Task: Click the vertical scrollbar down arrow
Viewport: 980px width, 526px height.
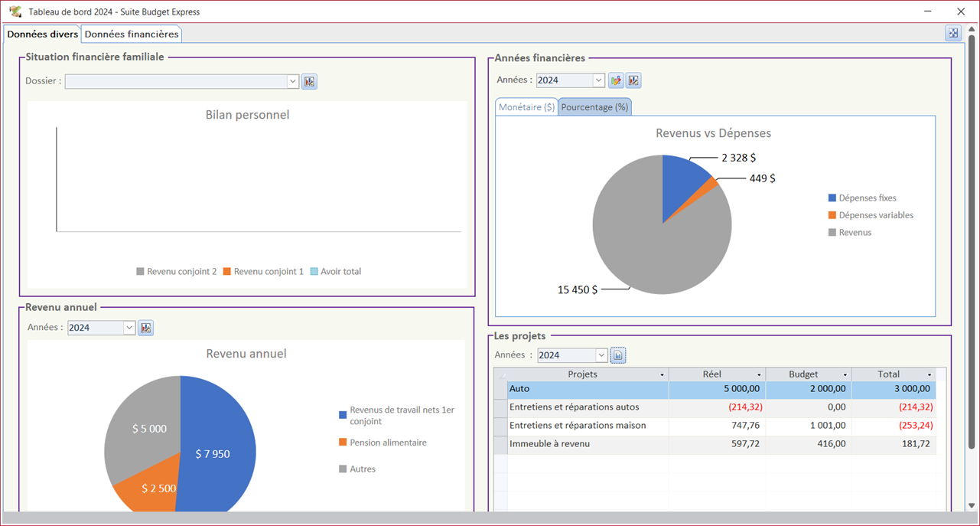Action: coord(972,506)
